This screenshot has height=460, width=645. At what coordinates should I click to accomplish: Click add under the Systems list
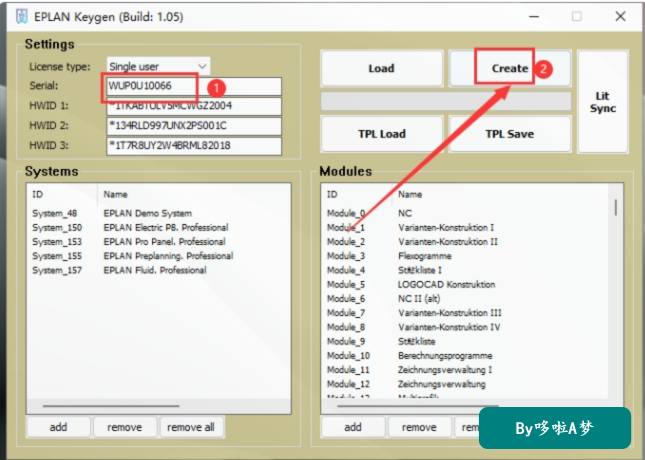tap(58, 427)
